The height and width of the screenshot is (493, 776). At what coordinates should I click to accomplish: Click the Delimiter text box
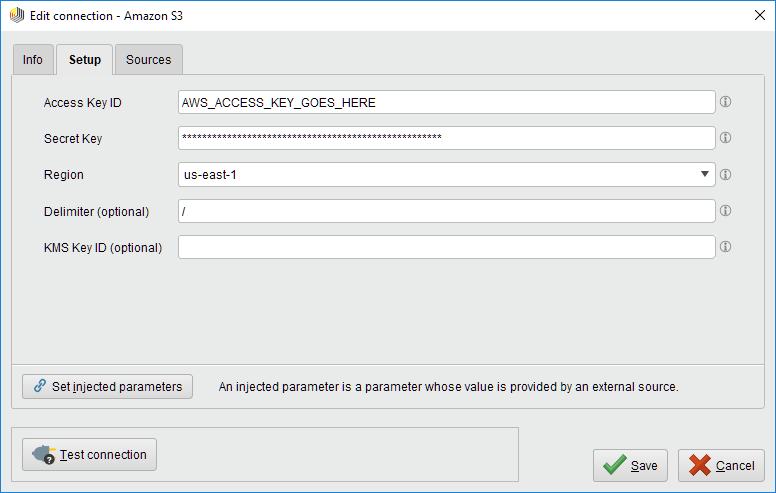pyautogui.click(x=446, y=211)
